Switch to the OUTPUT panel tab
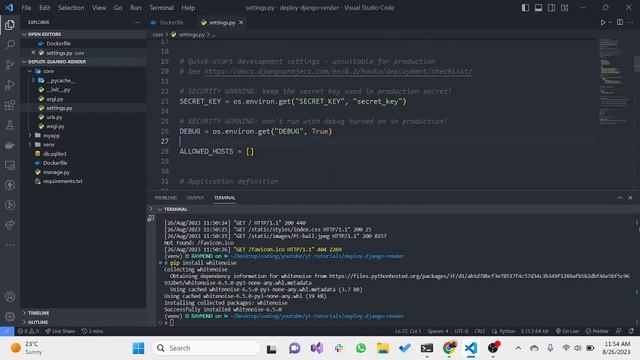This screenshot has width=640, height=360. click(x=195, y=198)
